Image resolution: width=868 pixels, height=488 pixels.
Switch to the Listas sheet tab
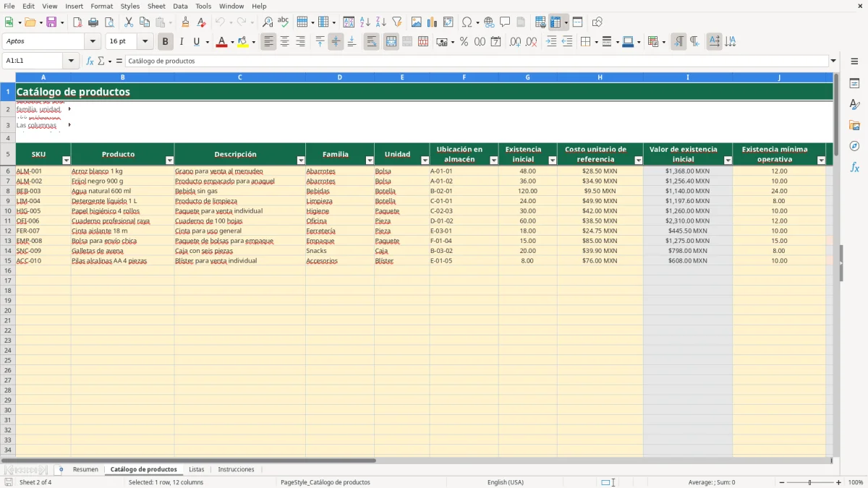[197, 470]
